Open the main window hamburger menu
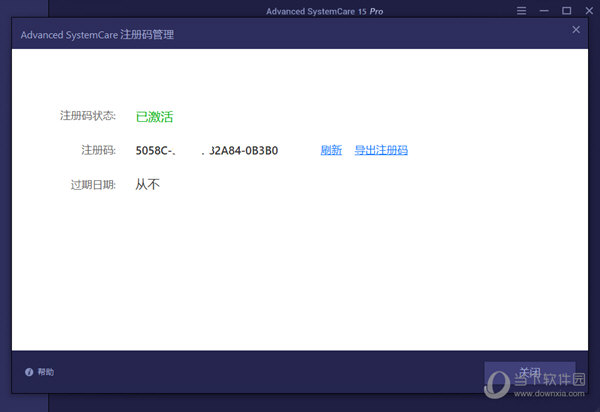Screen dimensions: 600x412 pyautogui.click(x=521, y=11)
